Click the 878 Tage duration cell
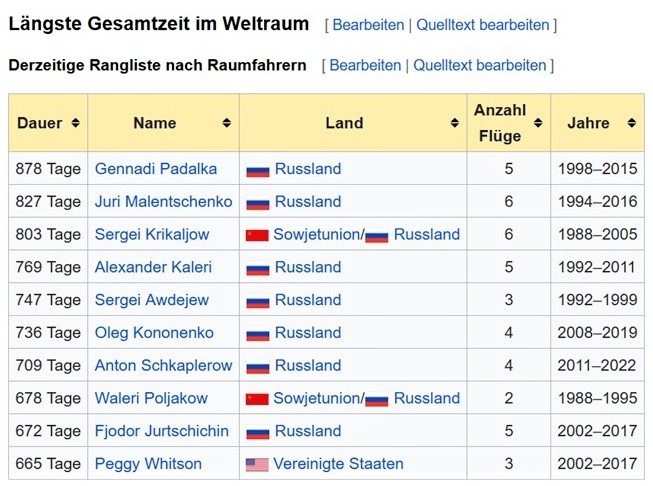 [48, 169]
